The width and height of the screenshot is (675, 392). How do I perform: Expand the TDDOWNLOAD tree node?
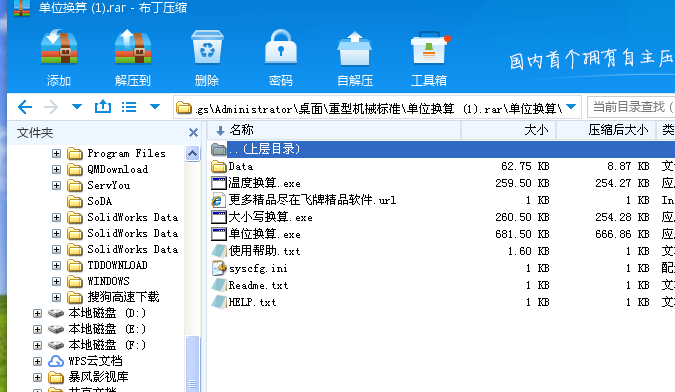(56, 265)
